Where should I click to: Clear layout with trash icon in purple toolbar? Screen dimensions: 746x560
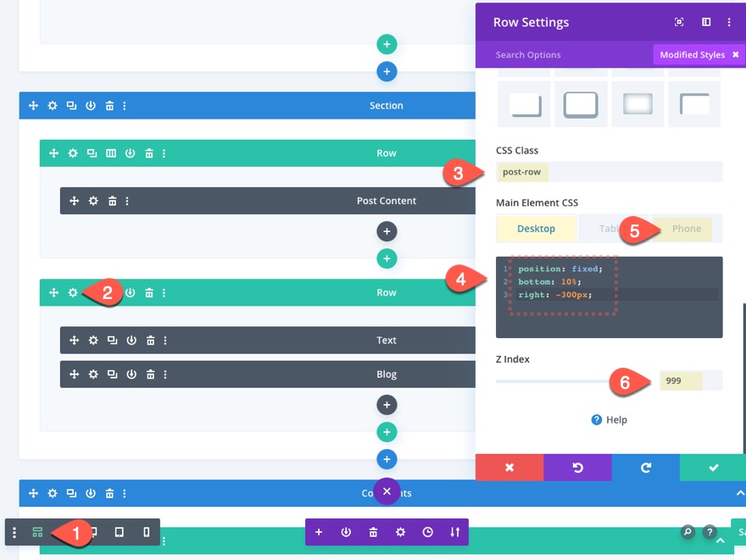pos(374,532)
